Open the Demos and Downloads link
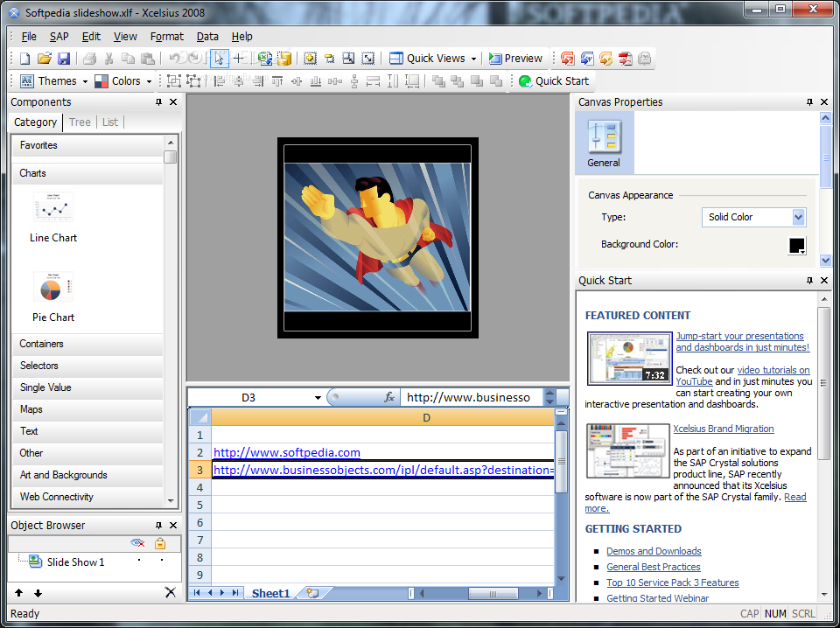This screenshot has width=840, height=628. 654,551
